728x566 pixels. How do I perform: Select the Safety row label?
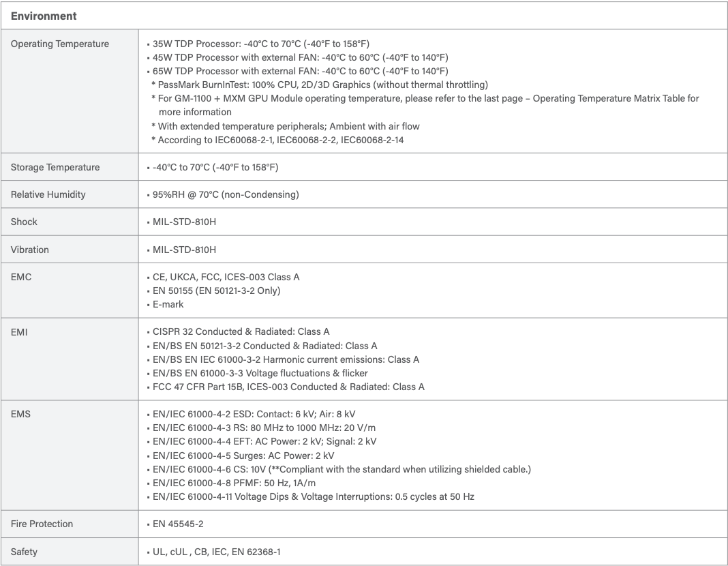(24, 552)
